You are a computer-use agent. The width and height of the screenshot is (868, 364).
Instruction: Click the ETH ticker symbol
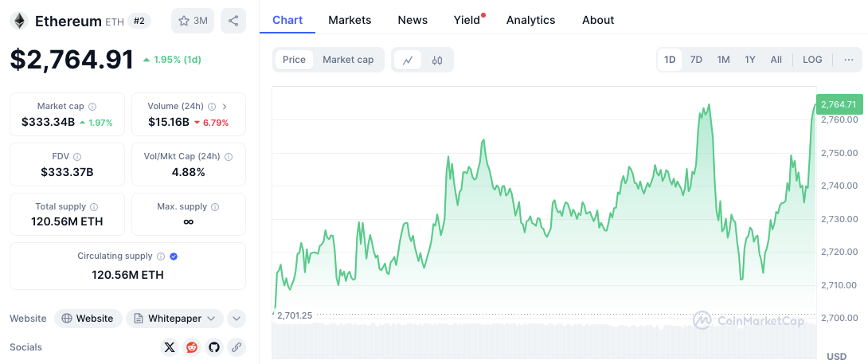tap(114, 22)
